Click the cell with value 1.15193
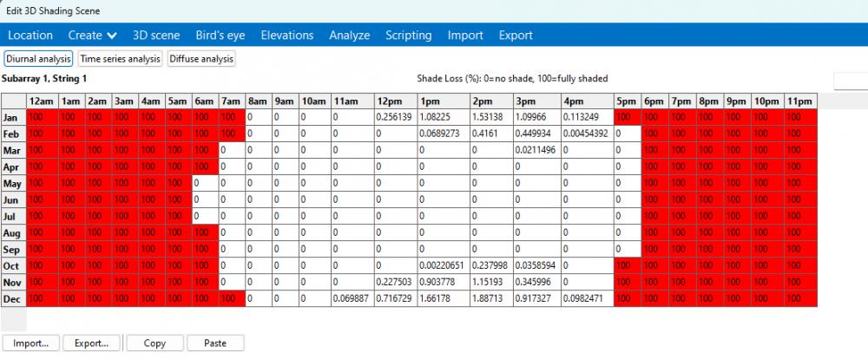Viewport: 868px width, 359px height. (491, 282)
